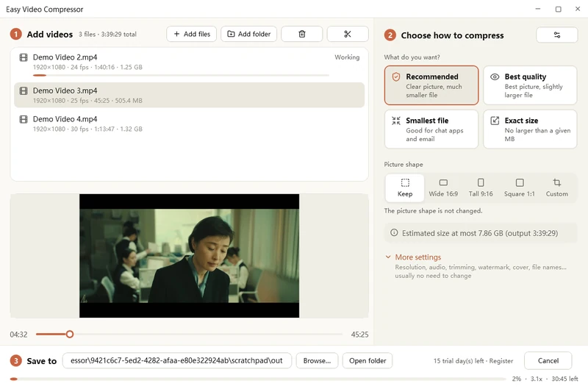Image resolution: width=588 pixels, height=389 pixels.
Task: Select the Custom crop picture shape
Action: click(557, 188)
